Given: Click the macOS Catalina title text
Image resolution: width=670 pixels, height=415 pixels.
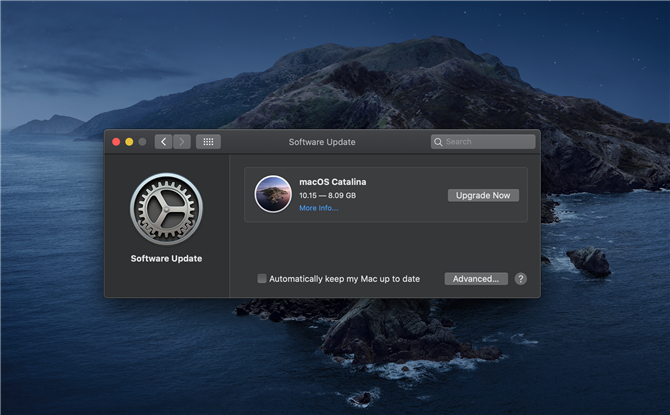Looking at the screenshot, I should [332, 182].
